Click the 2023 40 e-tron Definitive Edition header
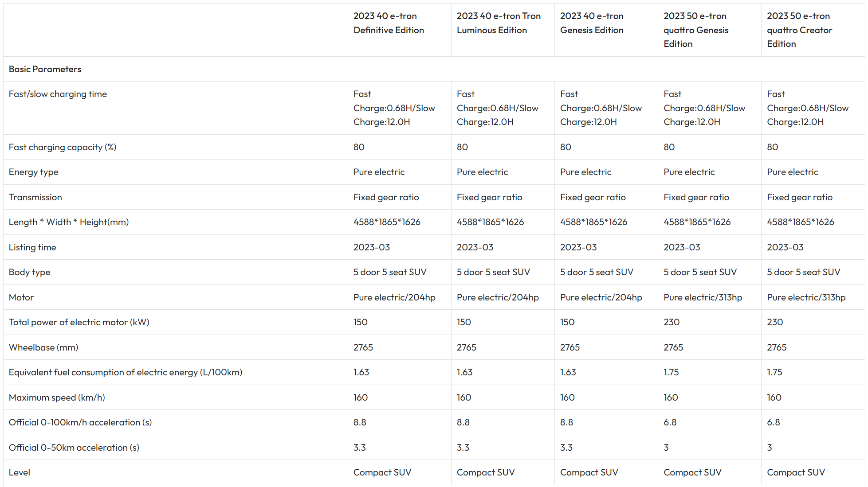868x487 pixels. tap(389, 23)
